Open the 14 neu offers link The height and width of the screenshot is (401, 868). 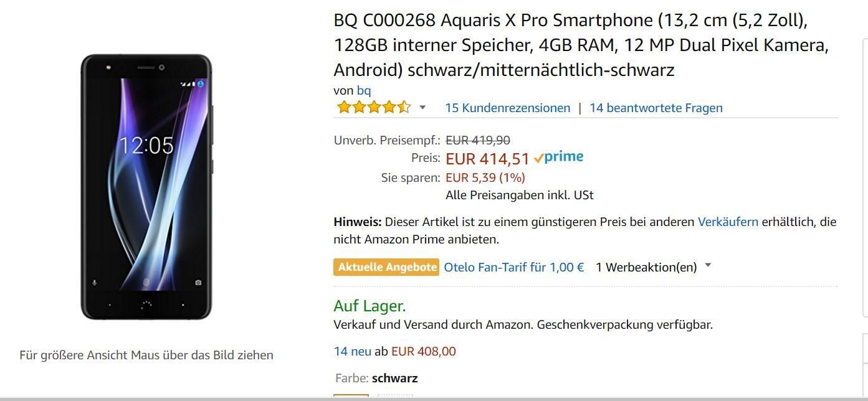(353, 351)
